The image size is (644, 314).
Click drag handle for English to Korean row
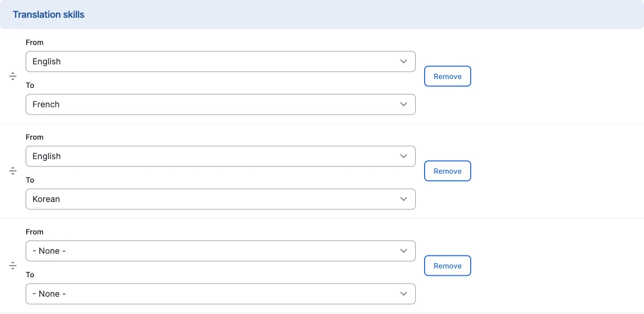click(x=13, y=171)
